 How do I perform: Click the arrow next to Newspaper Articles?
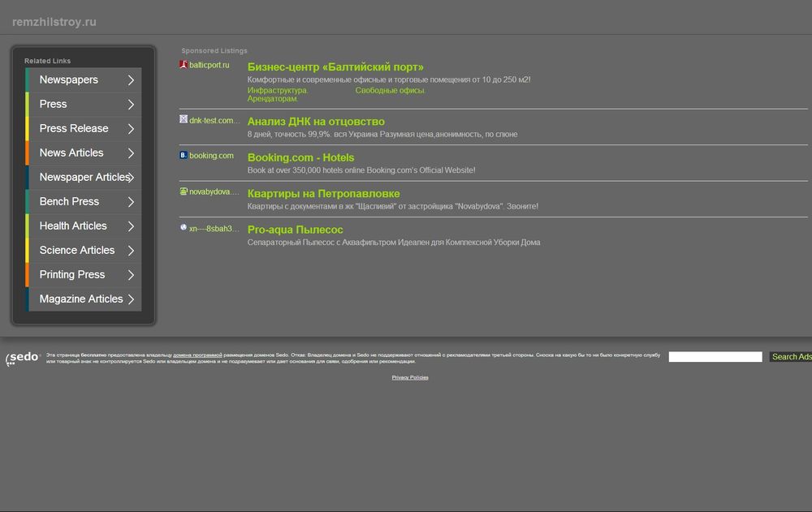[131, 178]
